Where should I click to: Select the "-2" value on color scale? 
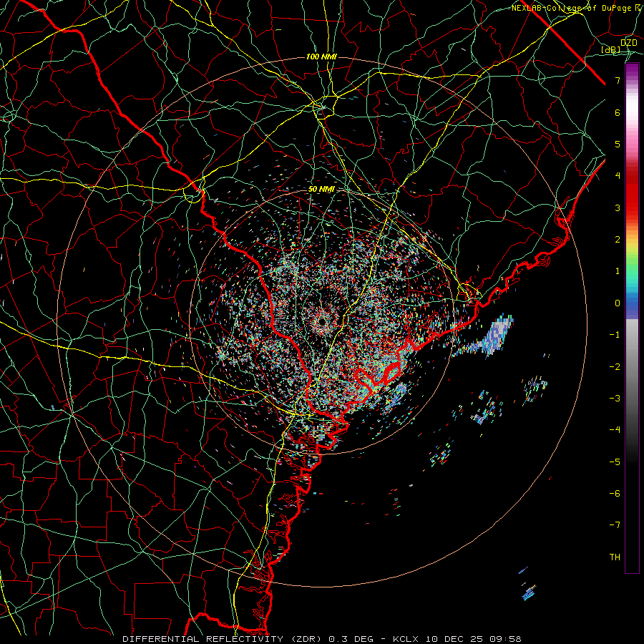click(x=615, y=366)
